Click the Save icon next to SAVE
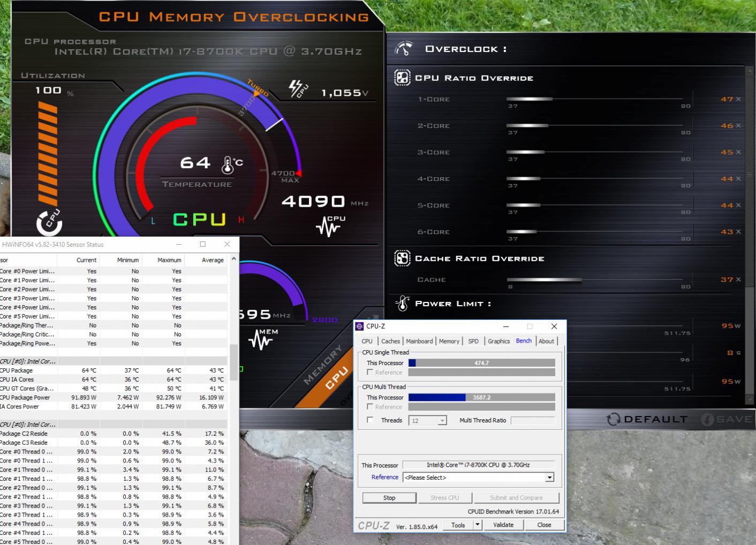The width and height of the screenshot is (756, 545). pyautogui.click(x=707, y=419)
